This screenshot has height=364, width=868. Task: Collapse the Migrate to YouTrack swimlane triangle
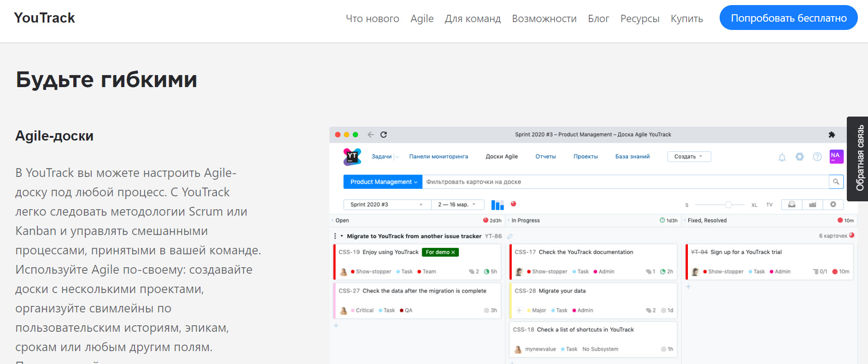point(342,236)
